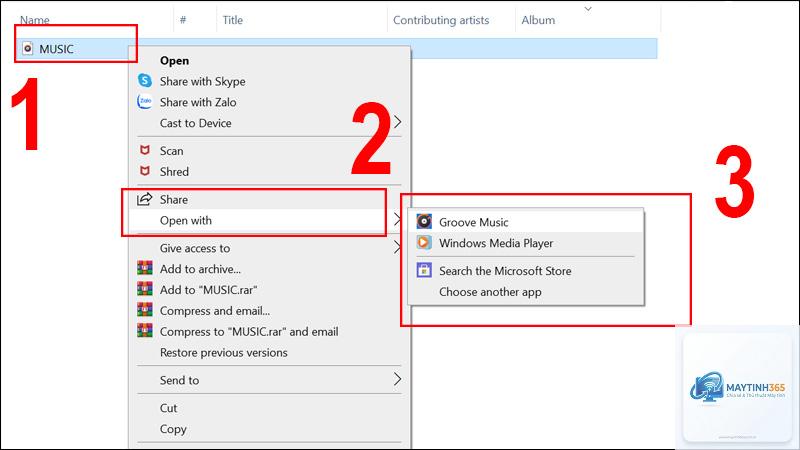Screen dimensions: 800x450
Task: Click the Microsoft Store bag icon
Action: coord(424,270)
